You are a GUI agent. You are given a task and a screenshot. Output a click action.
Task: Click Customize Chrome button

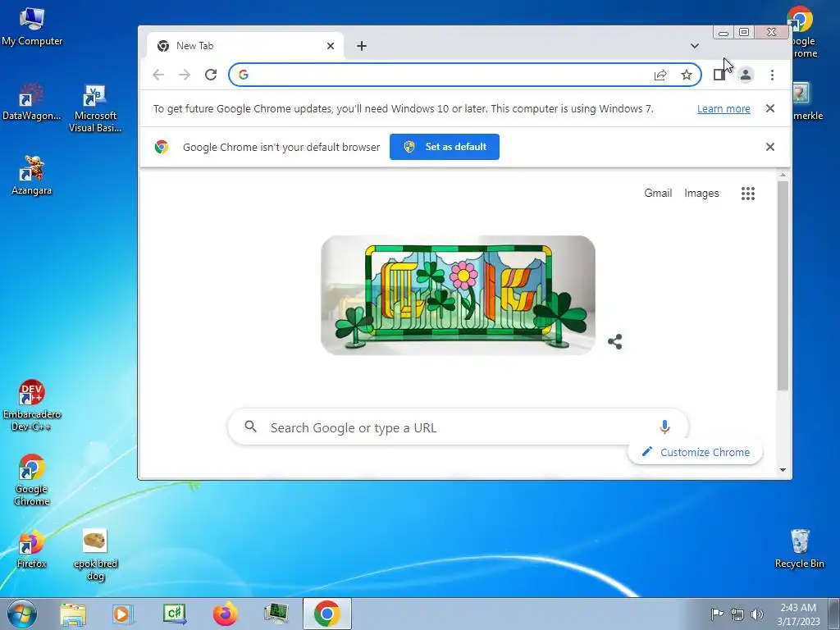(x=695, y=452)
